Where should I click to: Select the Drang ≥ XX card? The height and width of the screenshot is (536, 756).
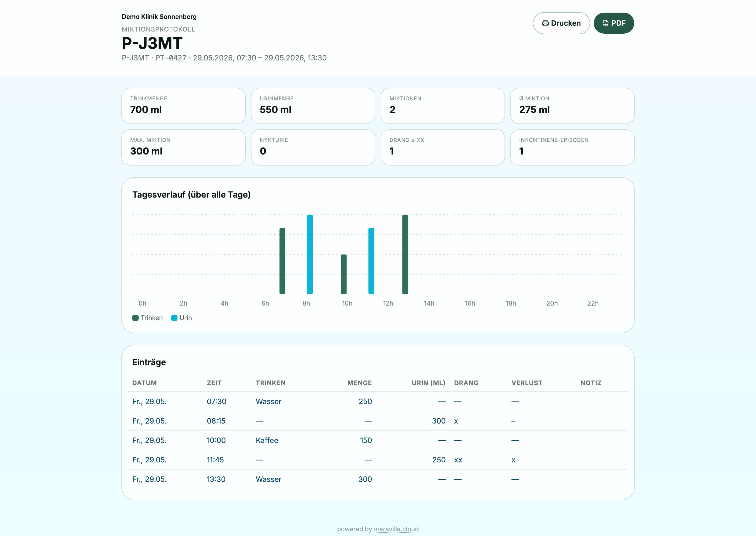pos(443,147)
